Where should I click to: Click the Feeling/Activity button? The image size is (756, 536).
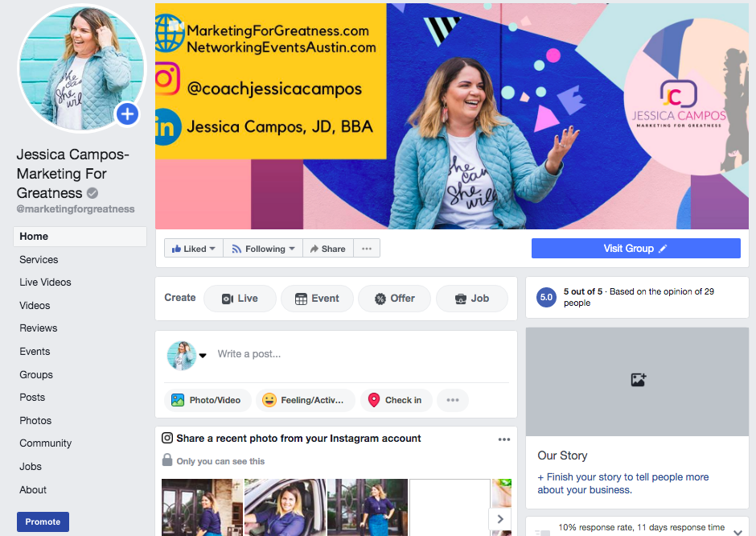pyautogui.click(x=305, y=400)
